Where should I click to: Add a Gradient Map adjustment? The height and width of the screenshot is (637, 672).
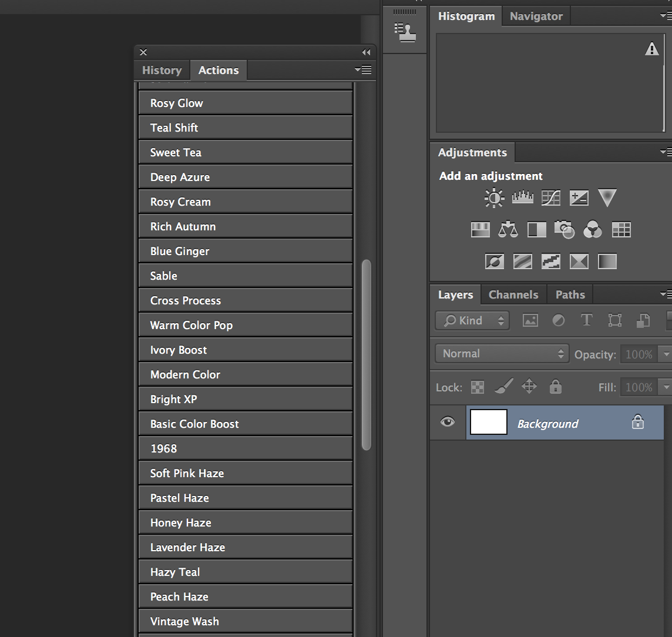[x=607, y=261]
